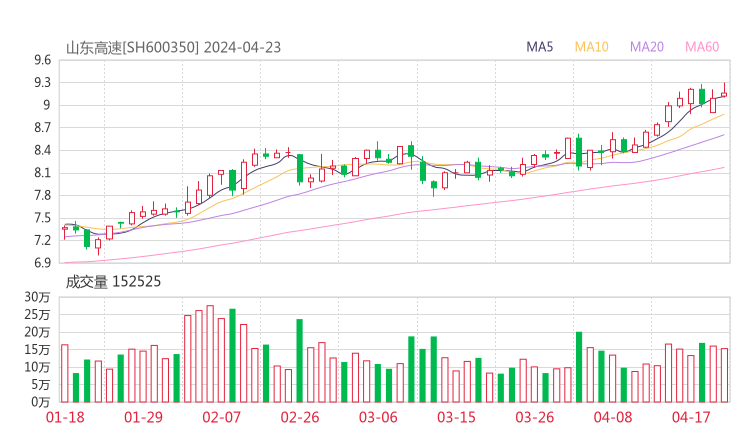Viewport: 740px width, 440px height.
Task: Click the 02-26 date axis label
Action: (x=300, y=417)
